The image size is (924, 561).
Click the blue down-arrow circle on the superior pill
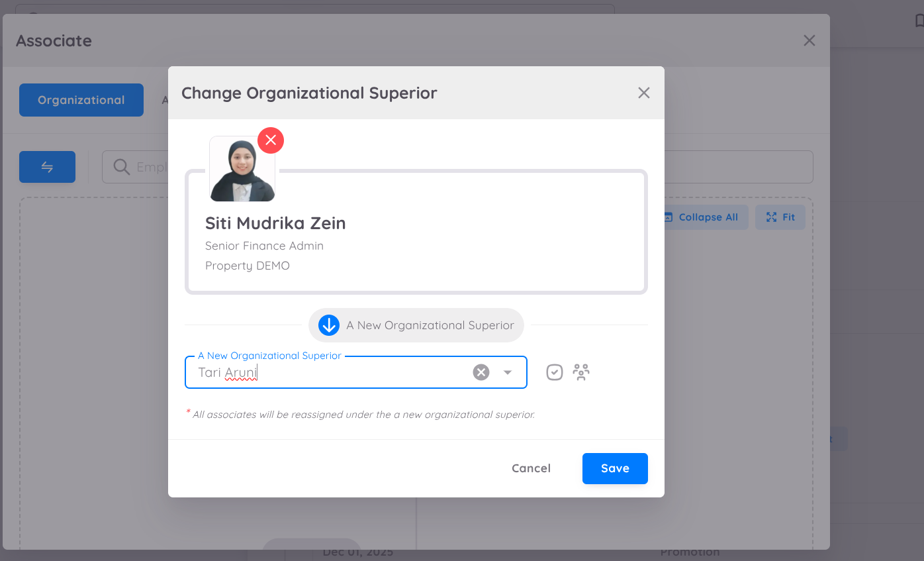(329, 325)
